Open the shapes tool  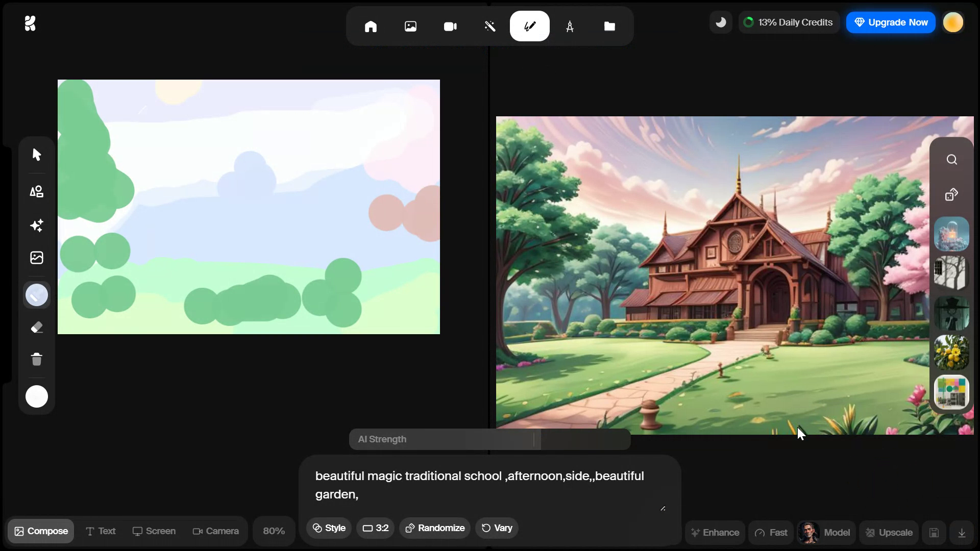(x=36, y=192)
